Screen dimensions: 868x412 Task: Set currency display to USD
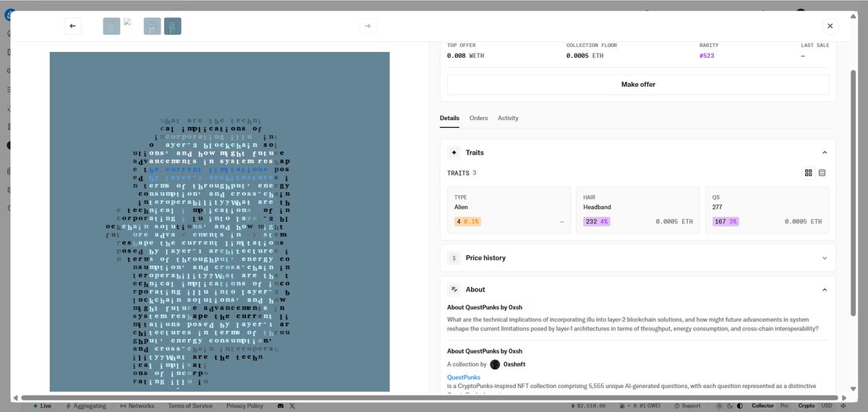tap(827, 406)
